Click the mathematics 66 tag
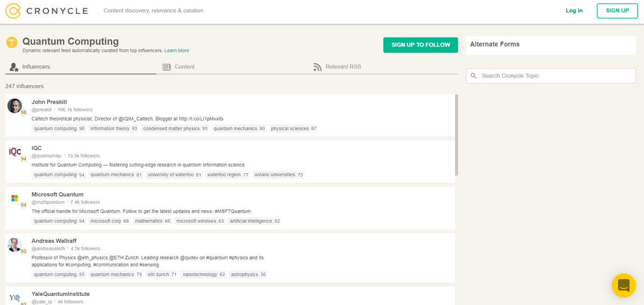 pyautogui.click(x=152, y=221)
